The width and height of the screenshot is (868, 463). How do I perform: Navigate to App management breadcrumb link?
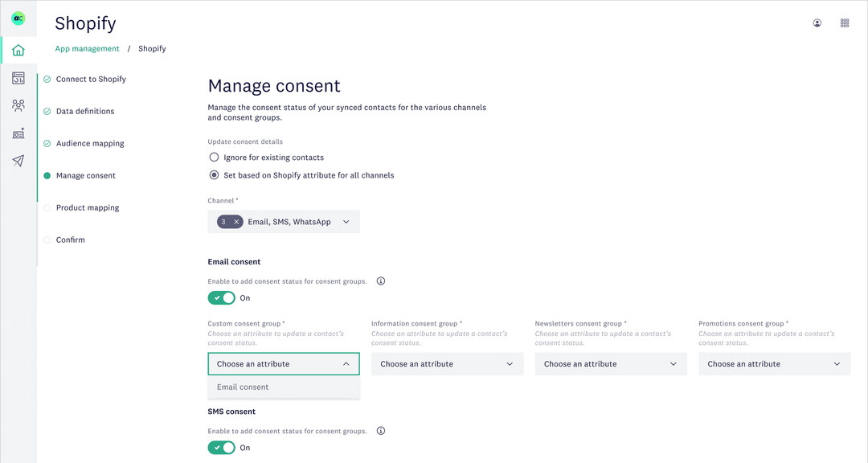click(x=87, y=48)
